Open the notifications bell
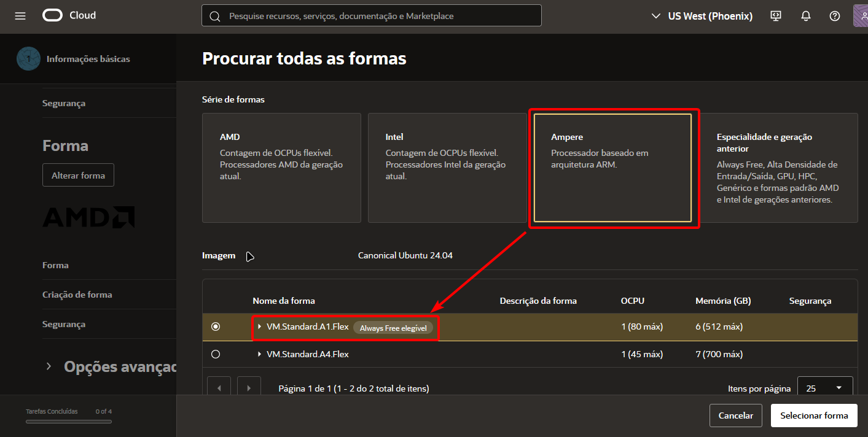868x437 pixels. point(806,16)
